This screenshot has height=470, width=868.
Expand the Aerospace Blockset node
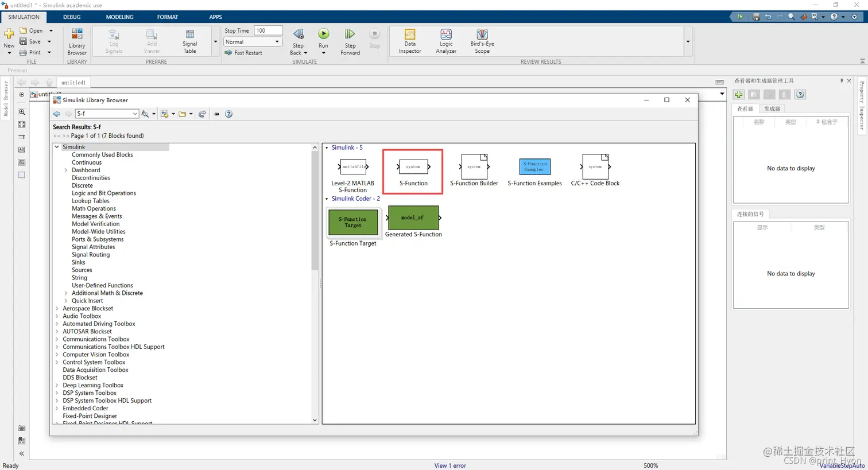point(57,309)
